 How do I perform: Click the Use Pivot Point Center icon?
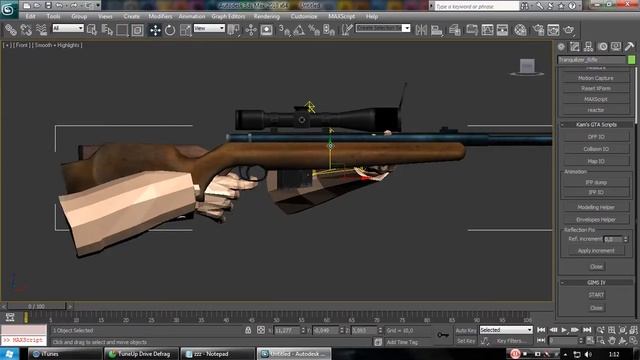coord(234,30)
